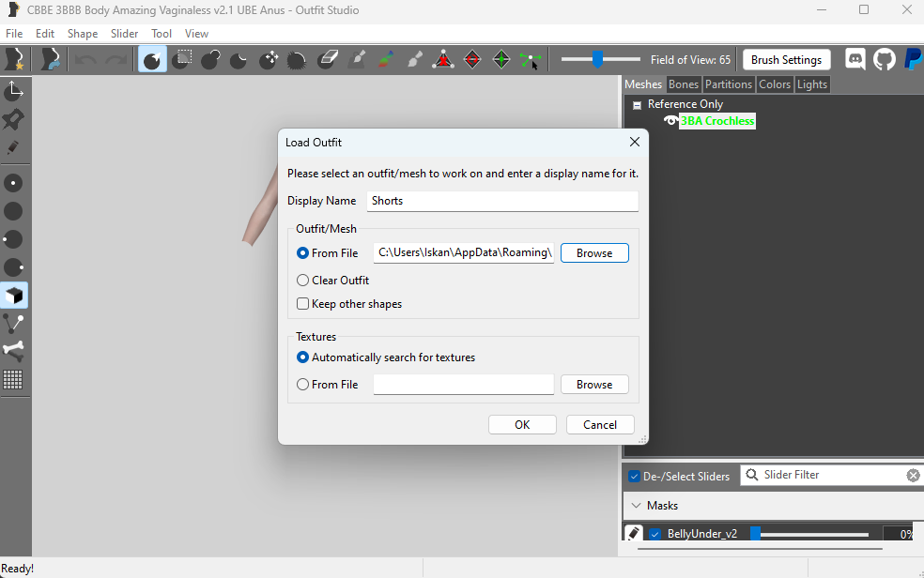Image resolution: width=924 pixels, height=578 pixels.
Task: Open the File menu
Action: 14,34
